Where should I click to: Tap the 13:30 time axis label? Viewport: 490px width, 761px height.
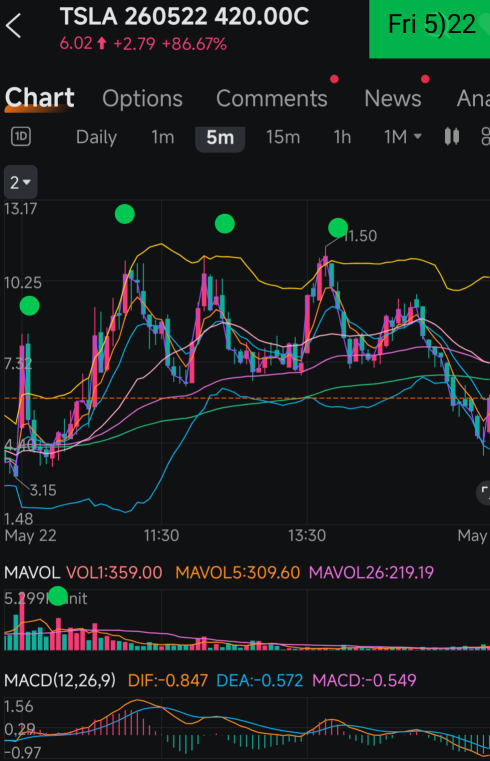[x=307, y=536]
